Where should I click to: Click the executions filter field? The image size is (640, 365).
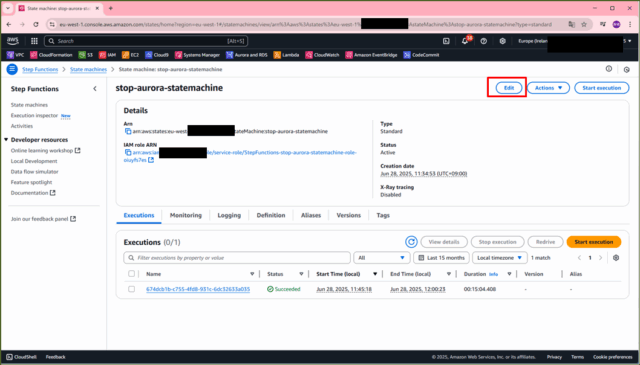[x=237, y=258]
